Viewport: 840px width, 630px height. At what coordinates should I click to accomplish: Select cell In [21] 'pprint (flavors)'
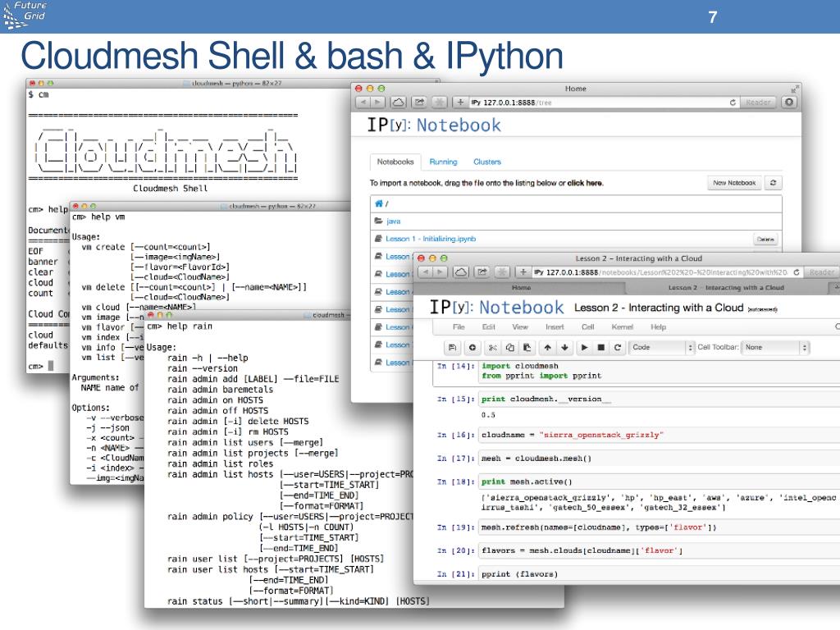pyautogui.click(x=659, y=574)
